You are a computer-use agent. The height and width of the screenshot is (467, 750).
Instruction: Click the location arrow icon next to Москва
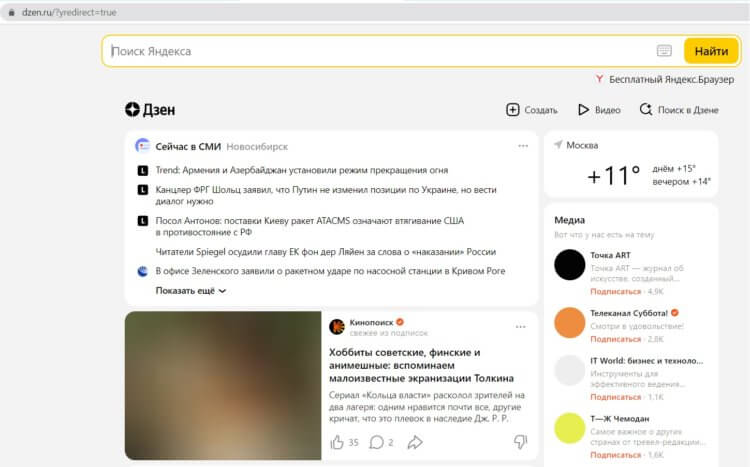tap(558, 145)
